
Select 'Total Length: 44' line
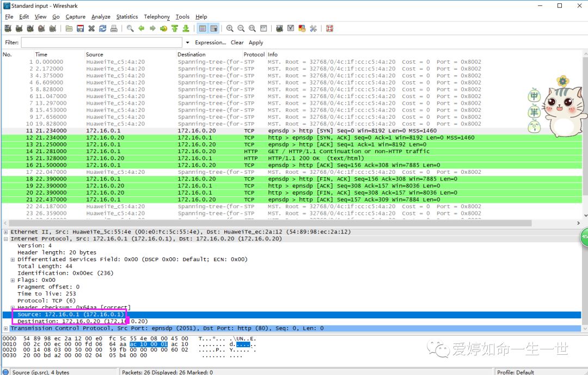pyautogui.click(x=45, y=266)
